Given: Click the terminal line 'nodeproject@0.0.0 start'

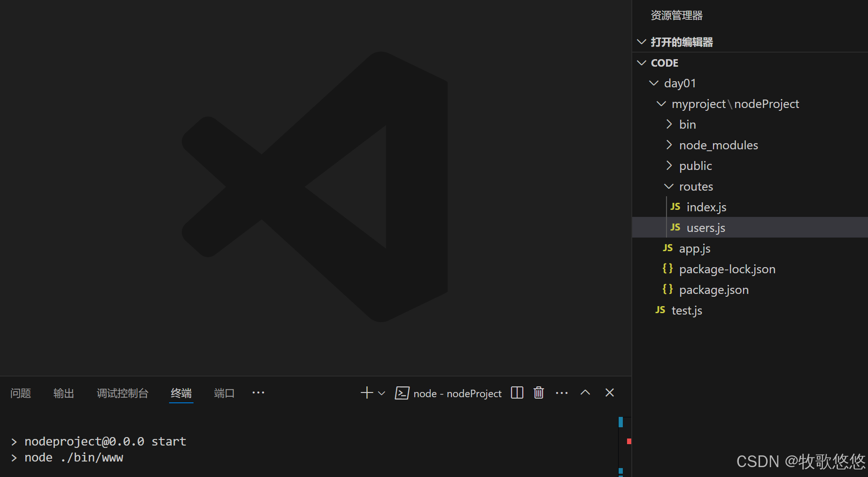Looking at the screenshot, I should point(105,442).
